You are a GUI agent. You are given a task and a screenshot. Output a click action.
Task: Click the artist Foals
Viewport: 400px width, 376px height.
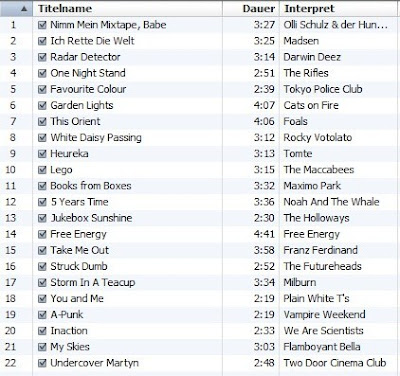coord(295,121)
